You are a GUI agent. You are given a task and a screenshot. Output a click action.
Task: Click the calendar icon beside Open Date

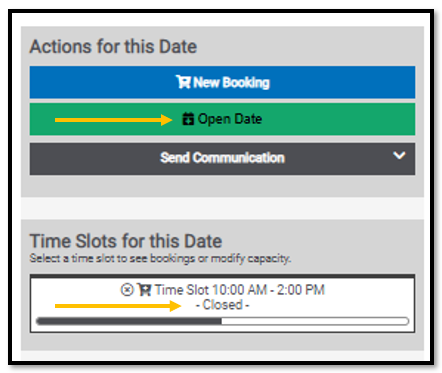click(188, 119)
